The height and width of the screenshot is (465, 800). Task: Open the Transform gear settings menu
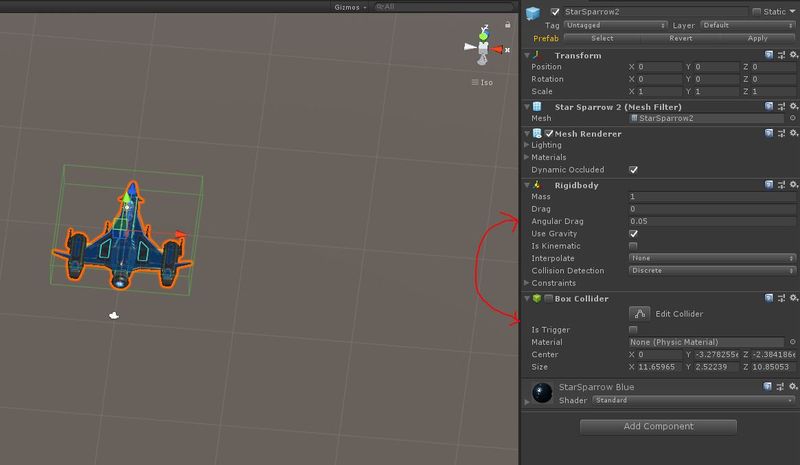[x=793, y=55]
